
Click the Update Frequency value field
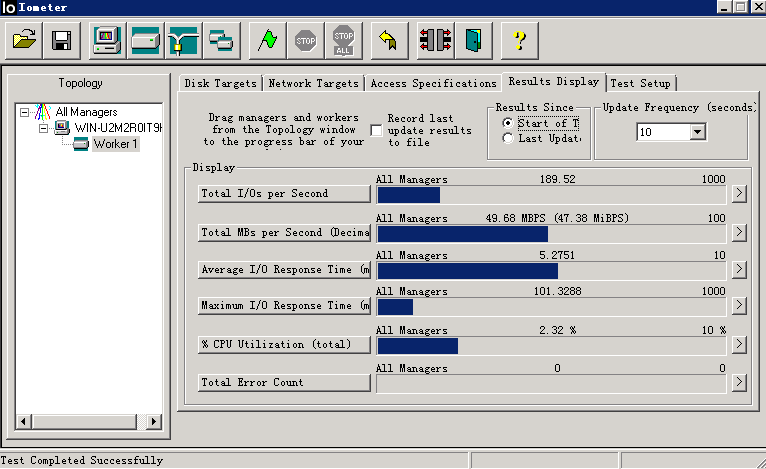pyautogui.click(x=663, y=132)
